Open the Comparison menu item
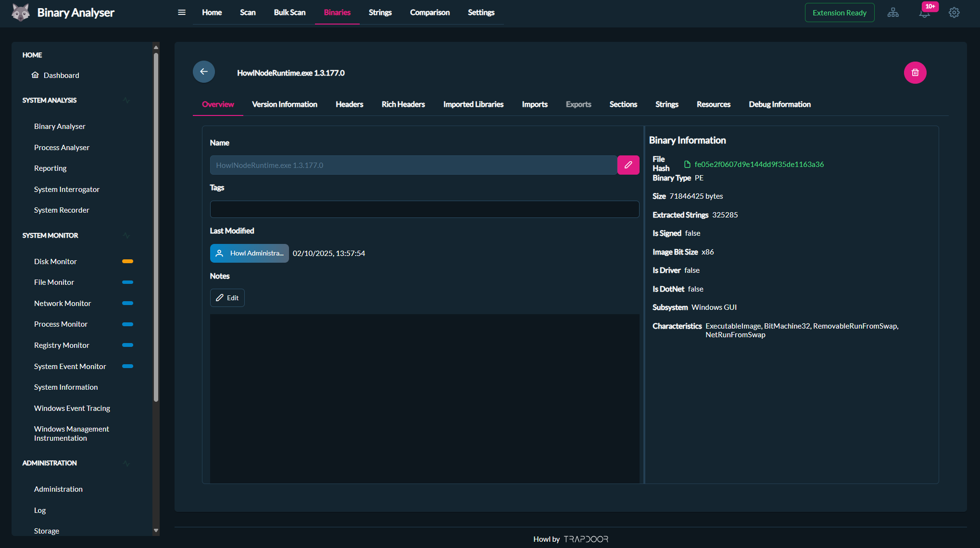Viewport: 980px width, 548px height. (429, 13)
